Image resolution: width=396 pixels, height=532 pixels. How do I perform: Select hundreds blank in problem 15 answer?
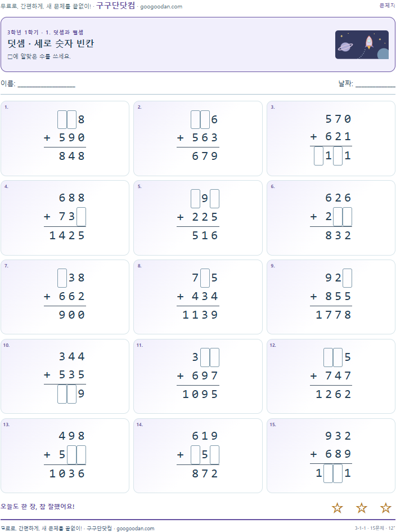[x=328, y=473]
